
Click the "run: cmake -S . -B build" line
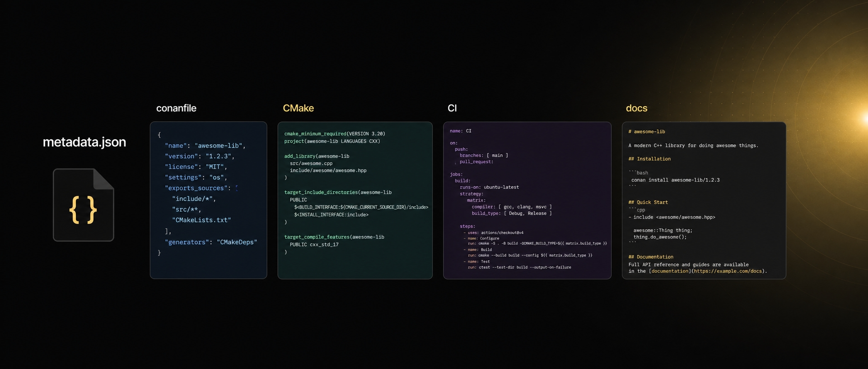(x=537, y=244)
